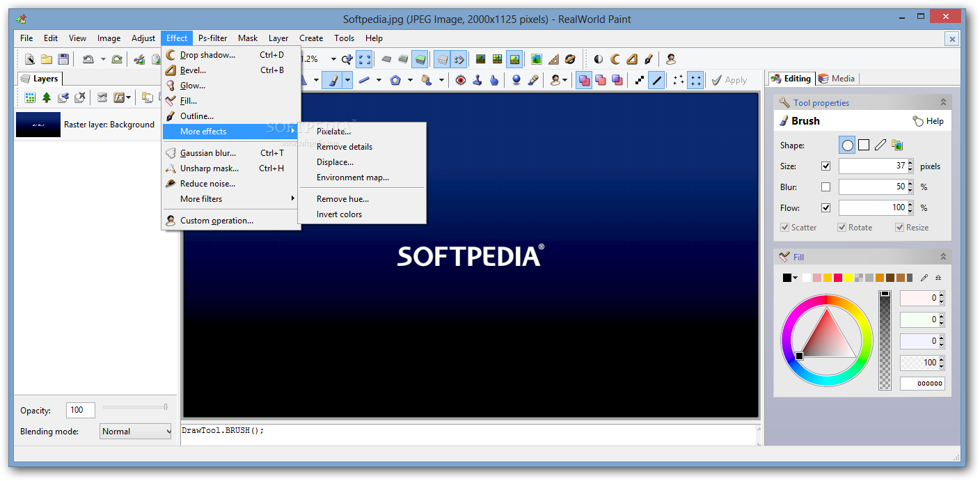980x481 pixels.
Task: Select the finger smudge tool
Action: [494, 80]
